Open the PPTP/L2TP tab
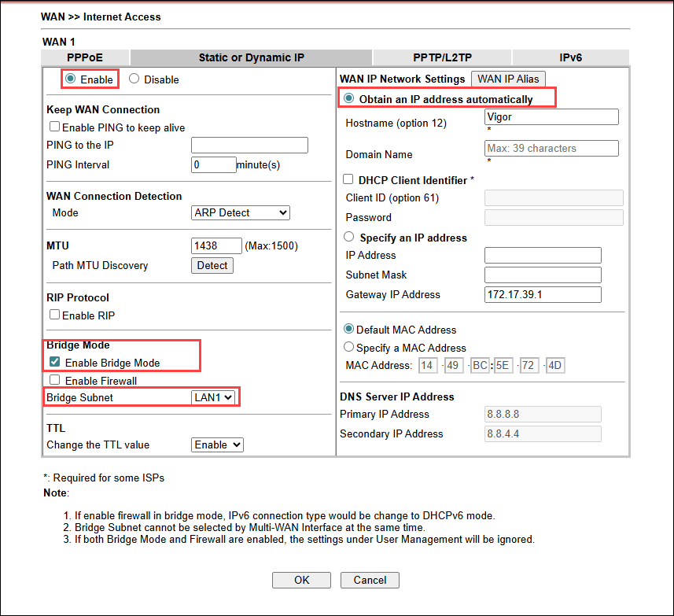This screenshot has height=616, width=674. coord(442,57)
